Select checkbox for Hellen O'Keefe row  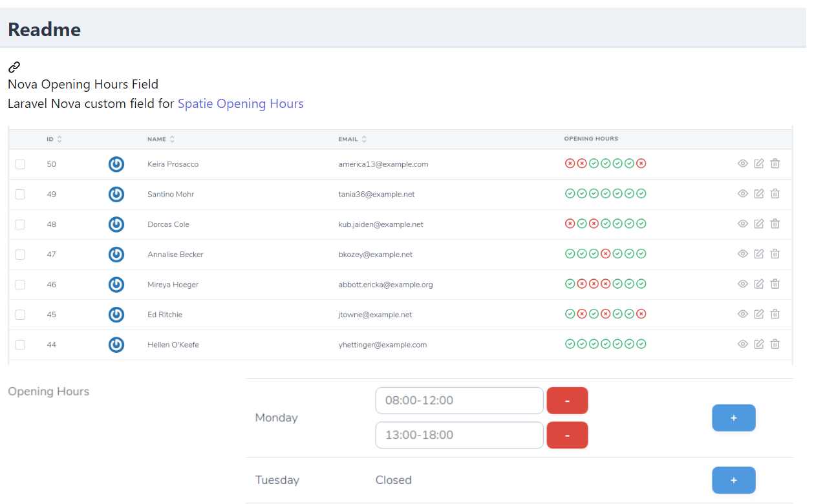(20, 345)
